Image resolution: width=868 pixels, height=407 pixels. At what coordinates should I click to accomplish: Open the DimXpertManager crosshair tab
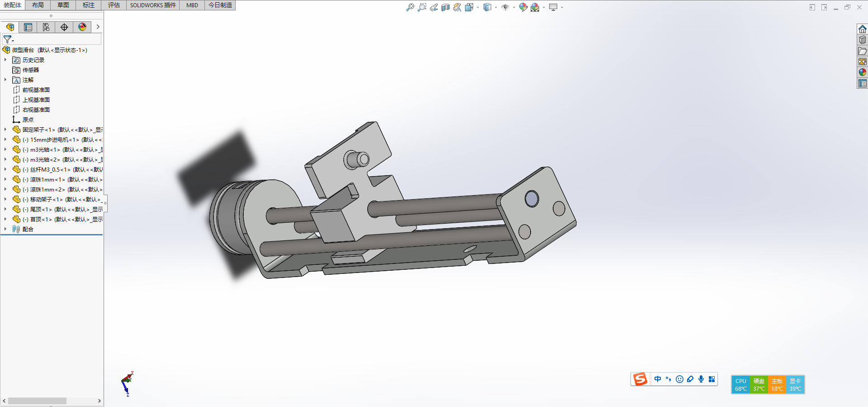pos(64,27)
